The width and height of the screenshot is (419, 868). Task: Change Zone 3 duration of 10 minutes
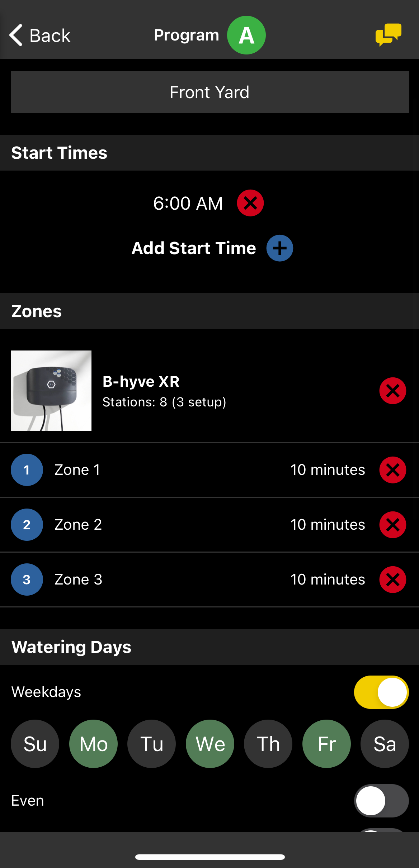tap(328, 580)
